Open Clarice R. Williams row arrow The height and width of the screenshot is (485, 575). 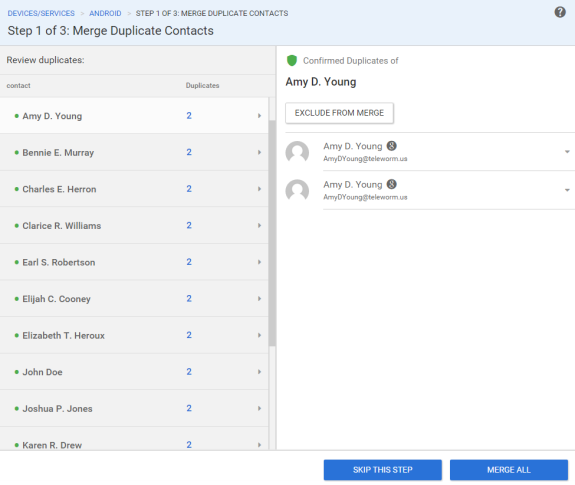click(259, 225)
